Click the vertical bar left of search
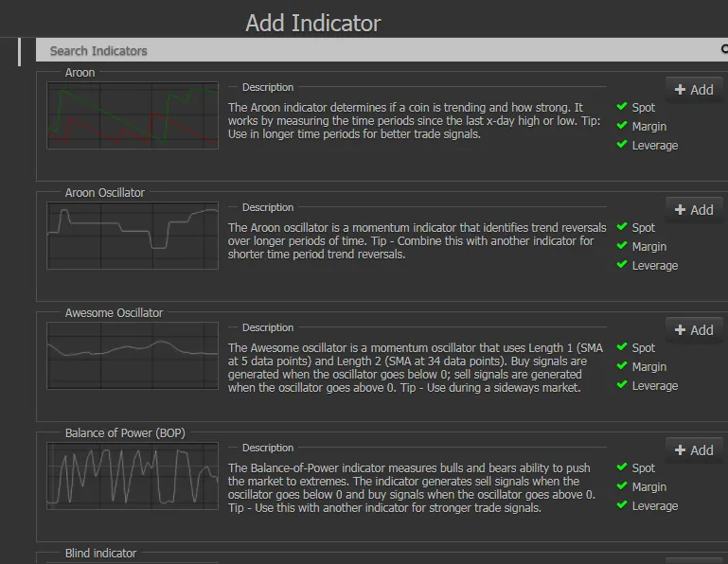The width and height of the screenshot is (728, 564). [19, 52]
